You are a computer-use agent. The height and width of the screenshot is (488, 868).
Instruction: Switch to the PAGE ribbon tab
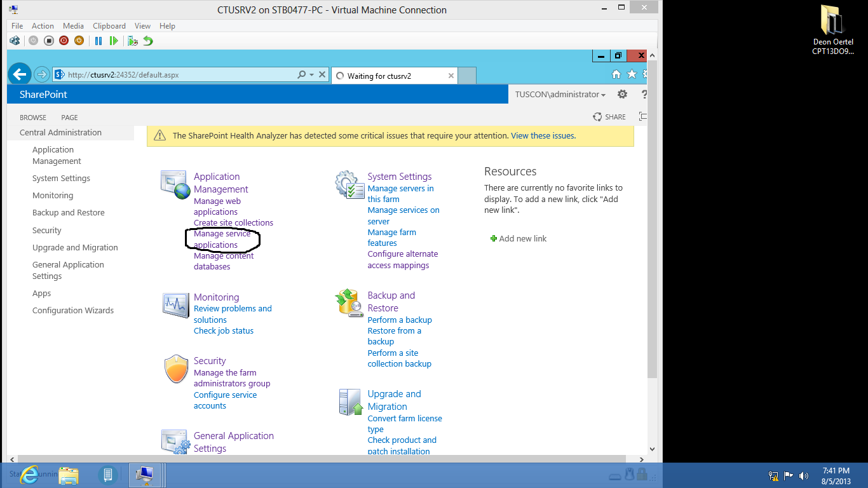coord(69,118)
